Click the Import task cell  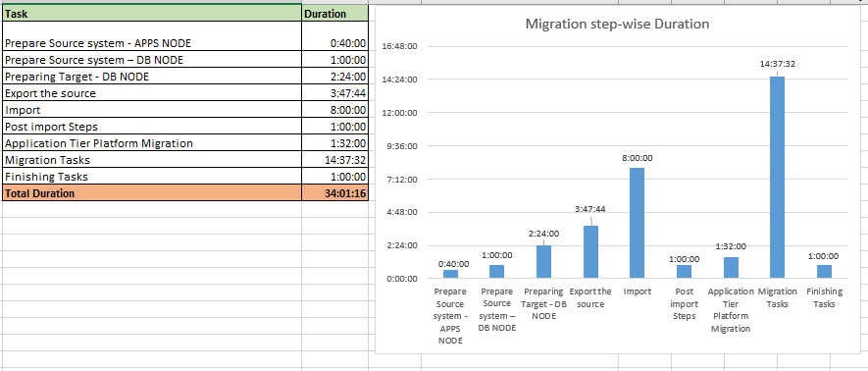click(x=152, y=110)
